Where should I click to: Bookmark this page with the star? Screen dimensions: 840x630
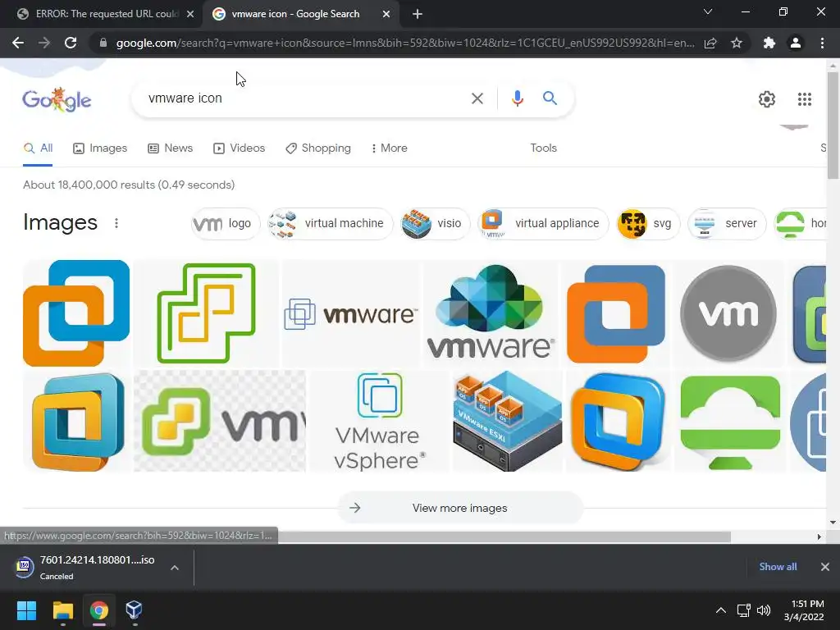[737, 43]
